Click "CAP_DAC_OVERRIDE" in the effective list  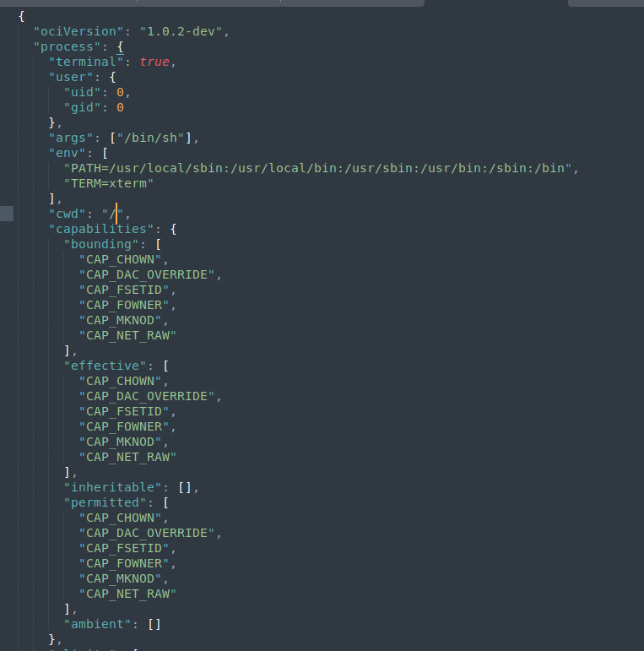click(x=147, y=396)
